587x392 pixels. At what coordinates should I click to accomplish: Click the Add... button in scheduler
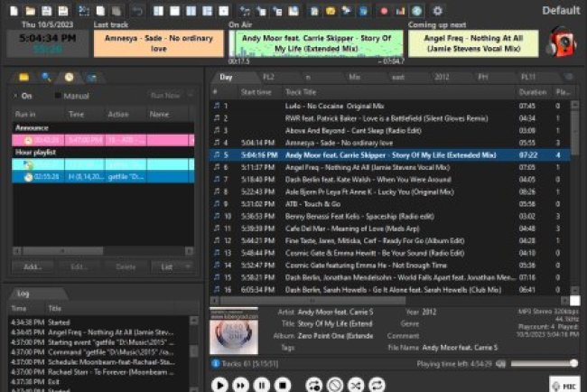coord(33,267)
